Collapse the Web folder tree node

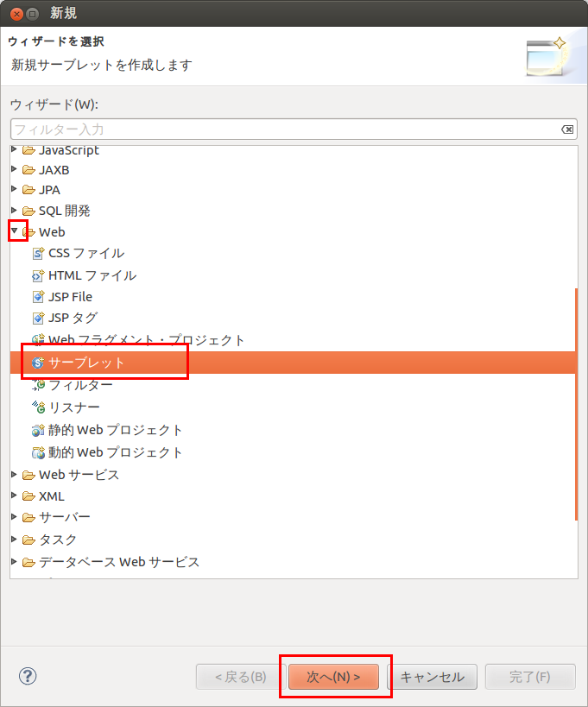coord(14,231)
